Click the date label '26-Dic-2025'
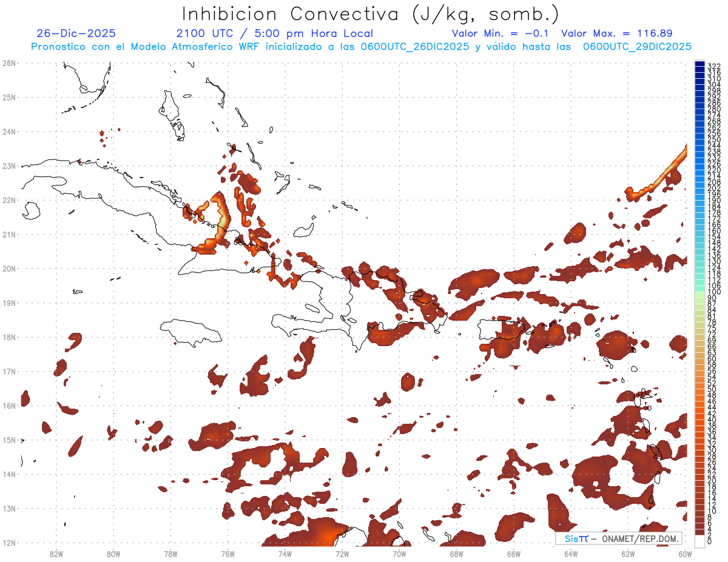The image size is (728, 562). (76, 33)
